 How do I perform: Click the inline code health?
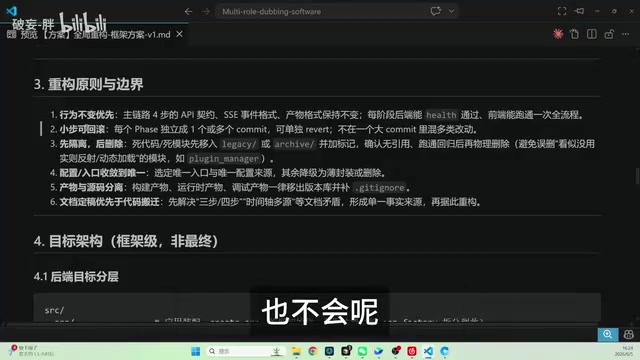[441, 115]
